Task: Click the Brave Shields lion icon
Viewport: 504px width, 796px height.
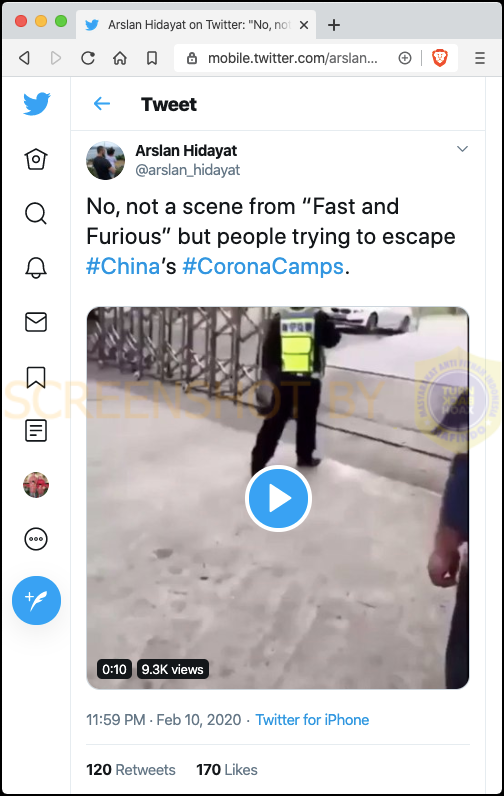Action: point(440,58)
